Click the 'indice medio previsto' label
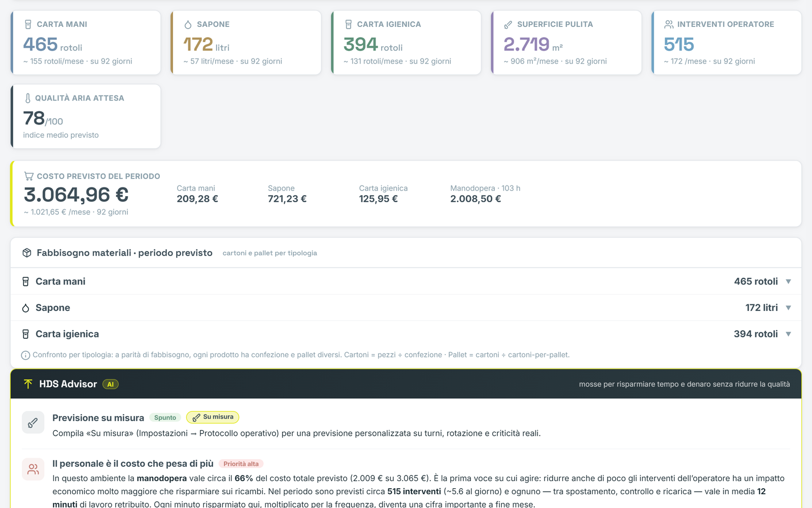The image size is (812, 508). pos(61,135)
